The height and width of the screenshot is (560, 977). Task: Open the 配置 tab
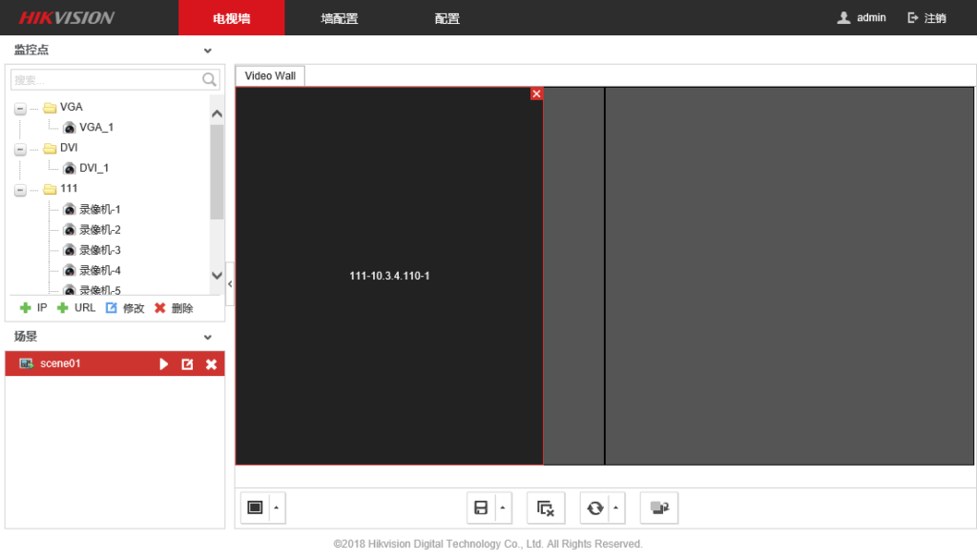(x=447, y=18)
